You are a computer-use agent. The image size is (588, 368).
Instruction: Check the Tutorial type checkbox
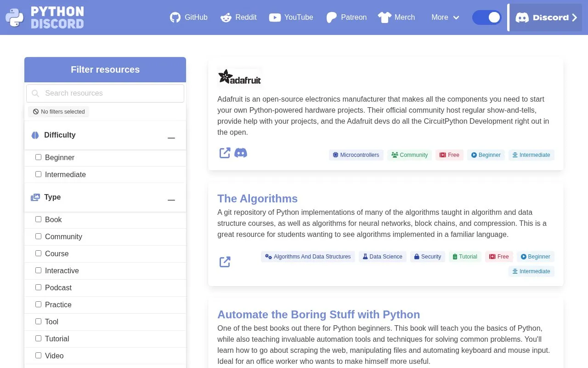(x=39, y=339)
